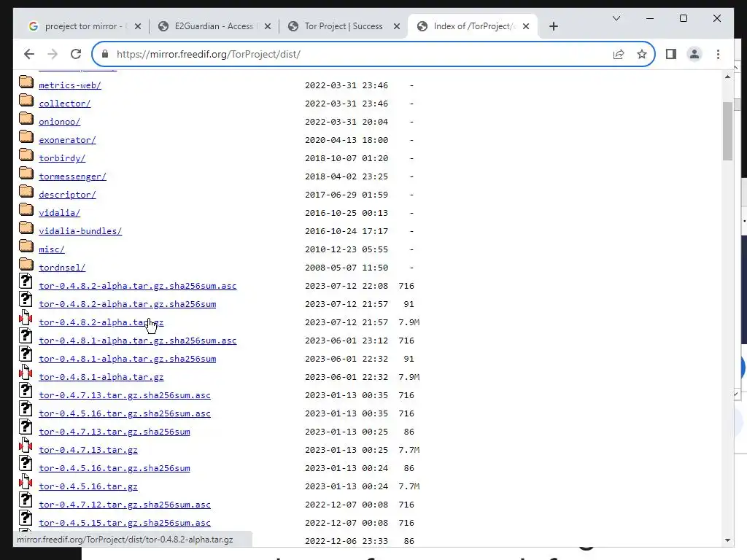The image size is (747, 560).
Task: Click the forward navigation arrow
Action: point(53,54)
